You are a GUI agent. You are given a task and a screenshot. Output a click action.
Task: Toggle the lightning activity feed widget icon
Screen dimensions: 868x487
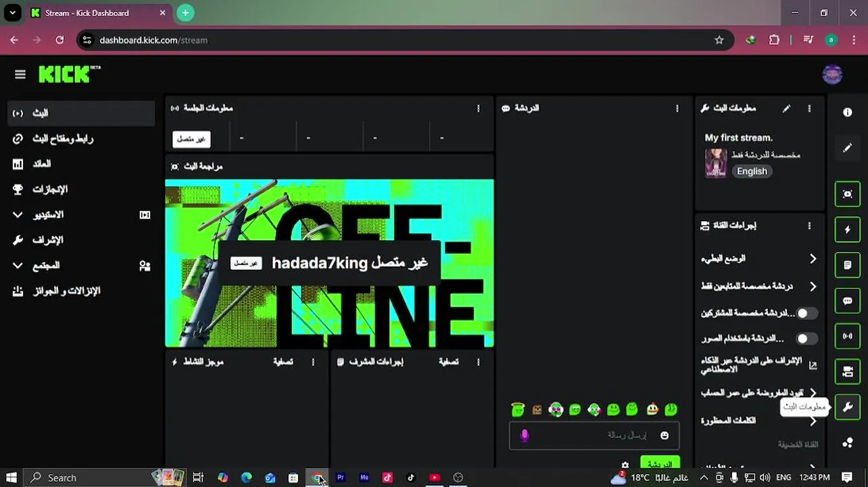847,230
